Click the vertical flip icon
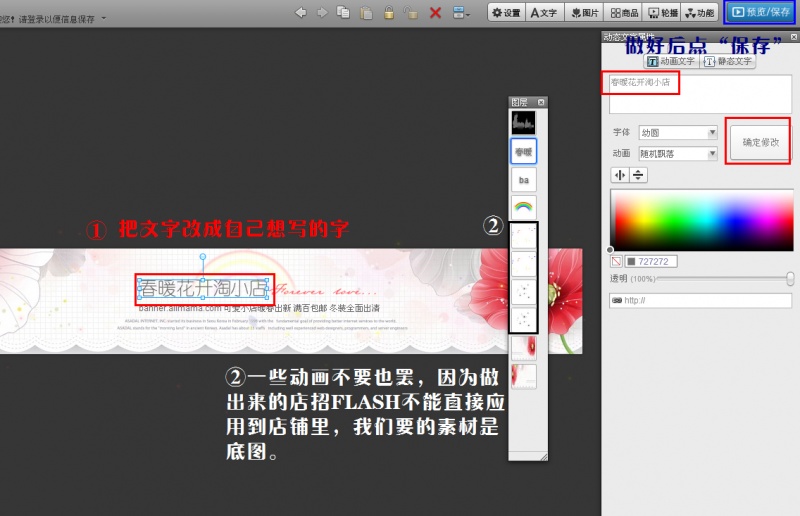This screenshot has width=800, height=516. (x=638, y=175)
